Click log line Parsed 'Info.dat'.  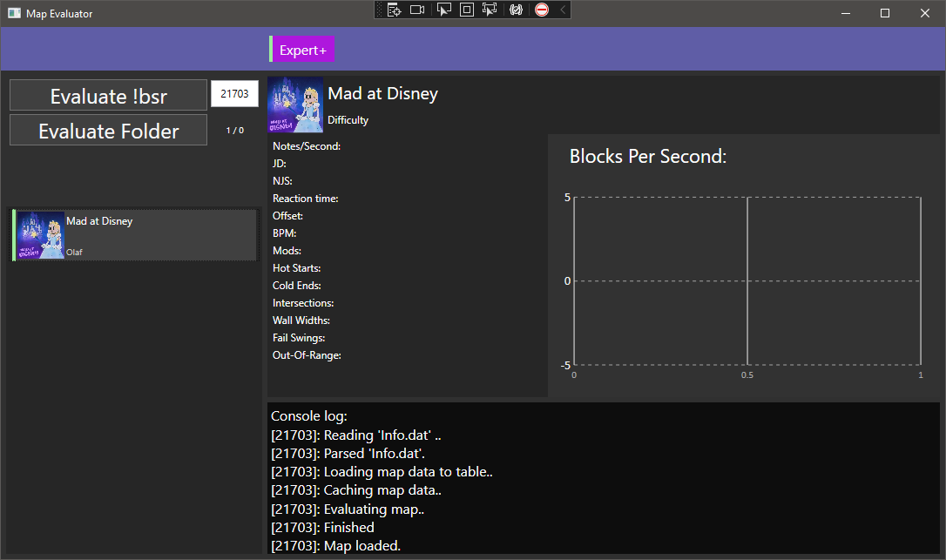pos(348,453)
